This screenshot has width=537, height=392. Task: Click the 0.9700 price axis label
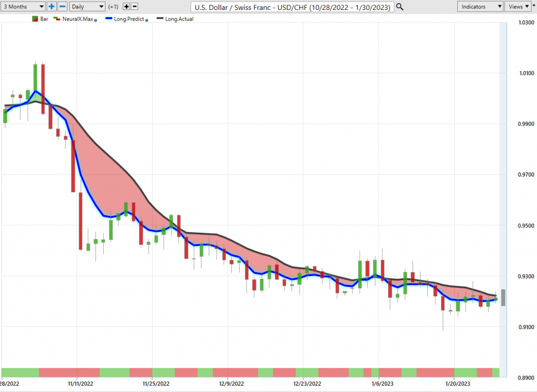[526, 175]
